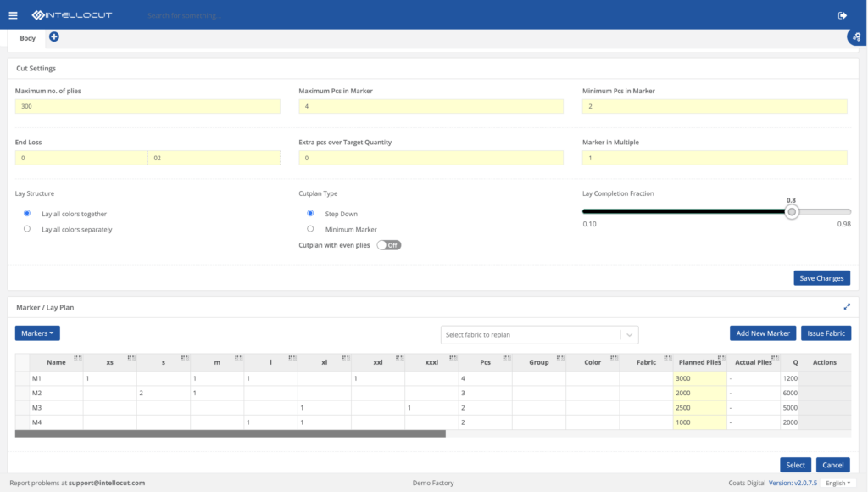This screenshot has height=492, width=868.
Task: Click the Save Changes button
Action: point(821,277)
